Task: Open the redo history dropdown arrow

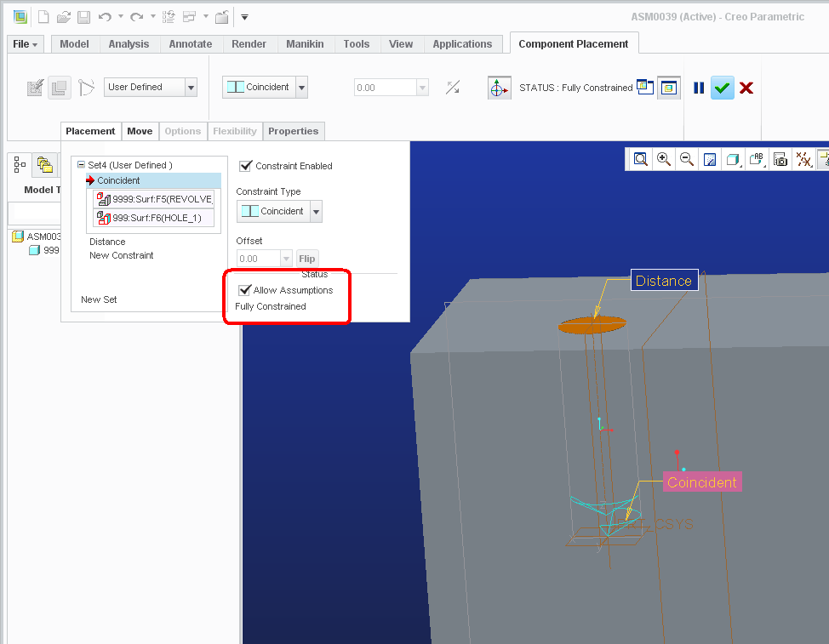Action: pyautogui.click(x=153, y=16)
